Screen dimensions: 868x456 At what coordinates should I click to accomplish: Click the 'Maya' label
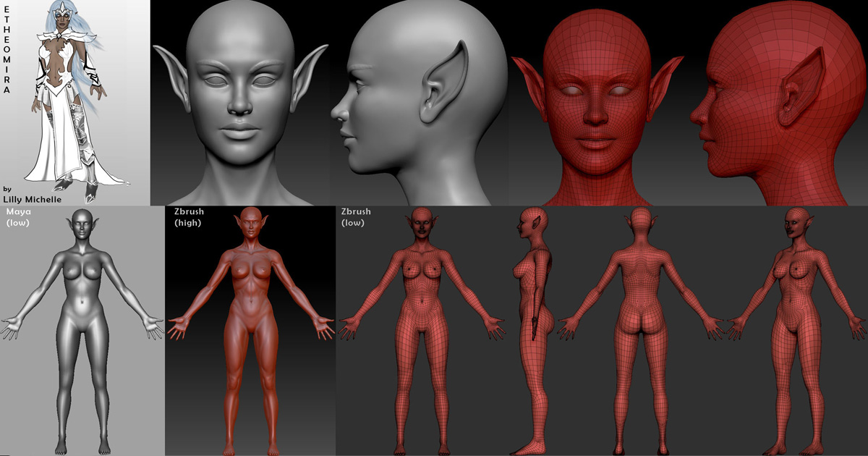click(17, 211)
